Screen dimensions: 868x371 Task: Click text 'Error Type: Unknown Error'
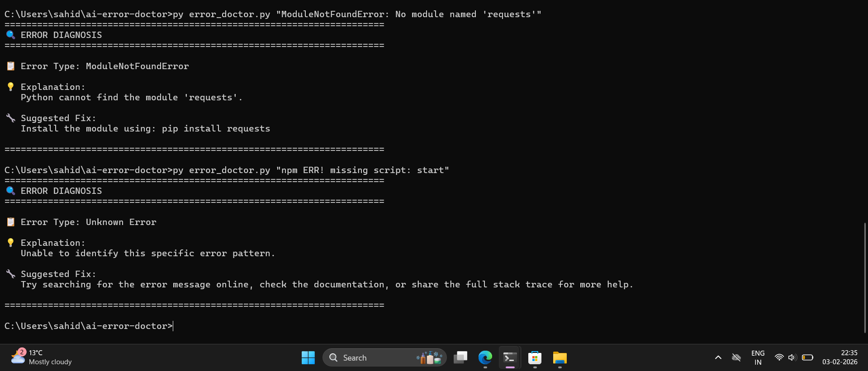pyautogui.click(x=89, y=222)
